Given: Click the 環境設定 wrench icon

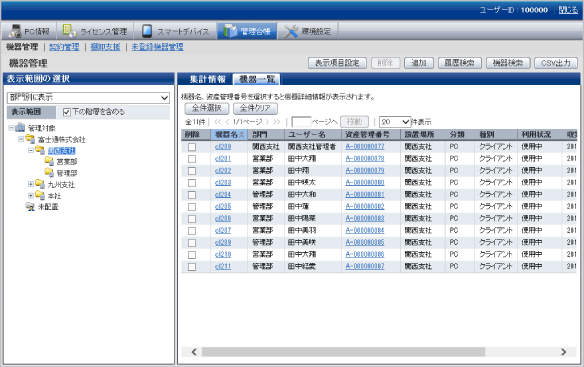Looking at the screenshot, I should 291,31.
